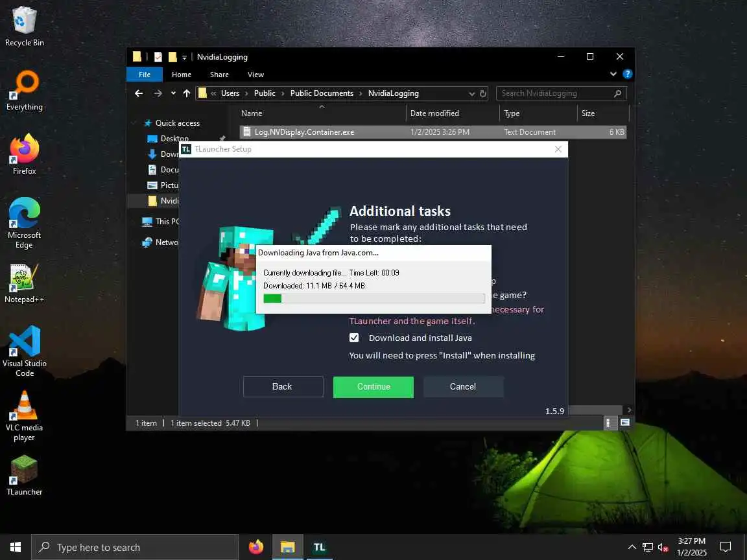Sort by the Type column header
The height and width of the screenshot is (560, 747).
tap(512, 113)
